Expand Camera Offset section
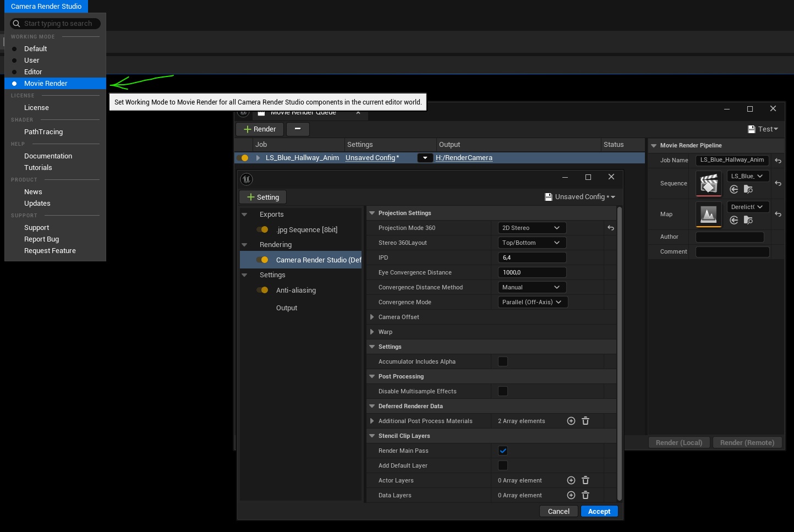This screenshot has height=532, width=794. [x=372, y=317]
